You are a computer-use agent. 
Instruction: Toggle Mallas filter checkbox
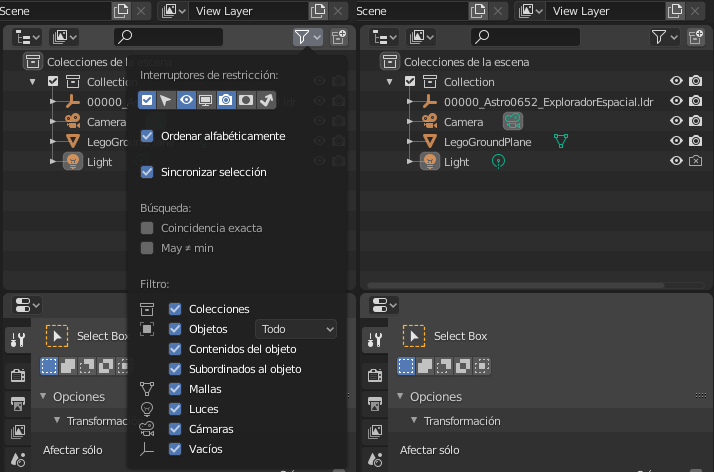[x=175, y=389]
